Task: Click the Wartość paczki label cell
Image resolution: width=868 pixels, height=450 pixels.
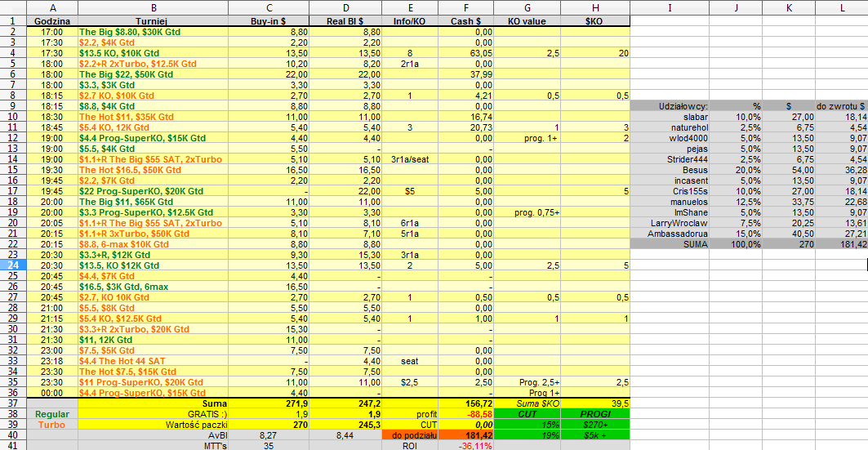Action: click(153, 425)
